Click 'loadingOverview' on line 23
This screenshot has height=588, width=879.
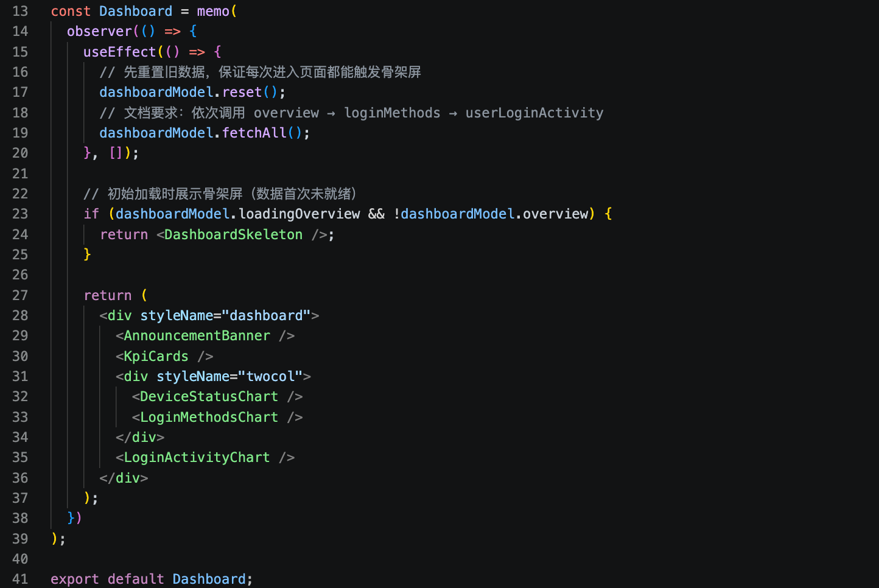tap(299, 214)
